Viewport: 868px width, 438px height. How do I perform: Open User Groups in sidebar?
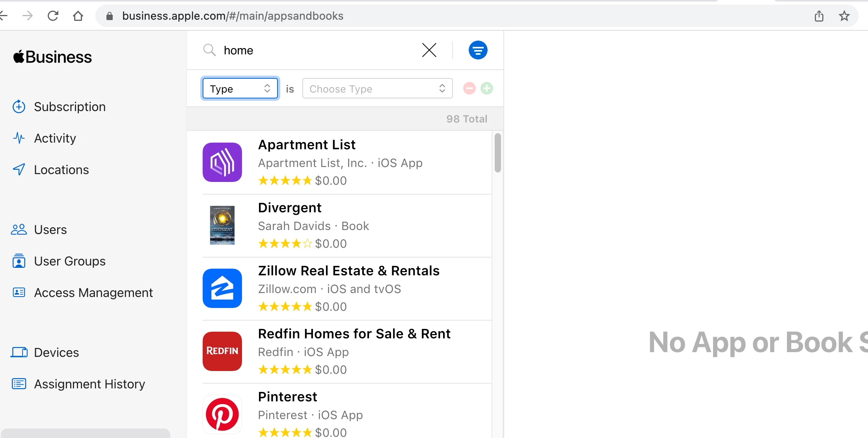70,261
